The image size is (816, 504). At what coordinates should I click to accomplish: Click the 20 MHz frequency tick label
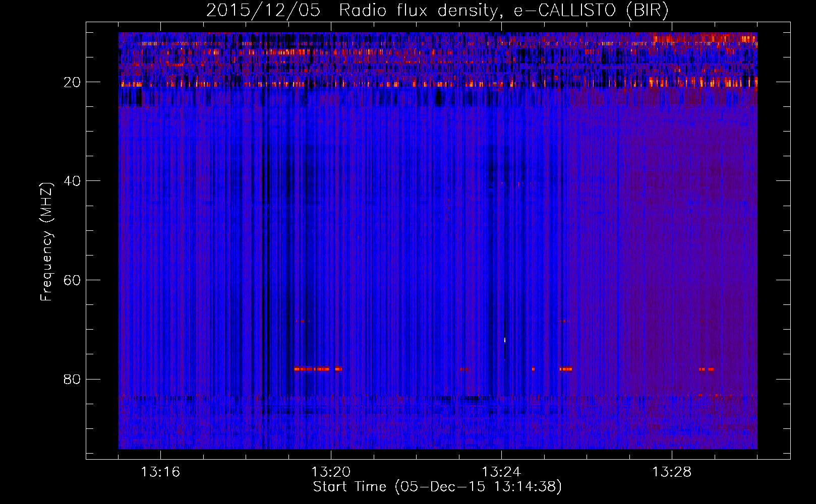[72, 82]
